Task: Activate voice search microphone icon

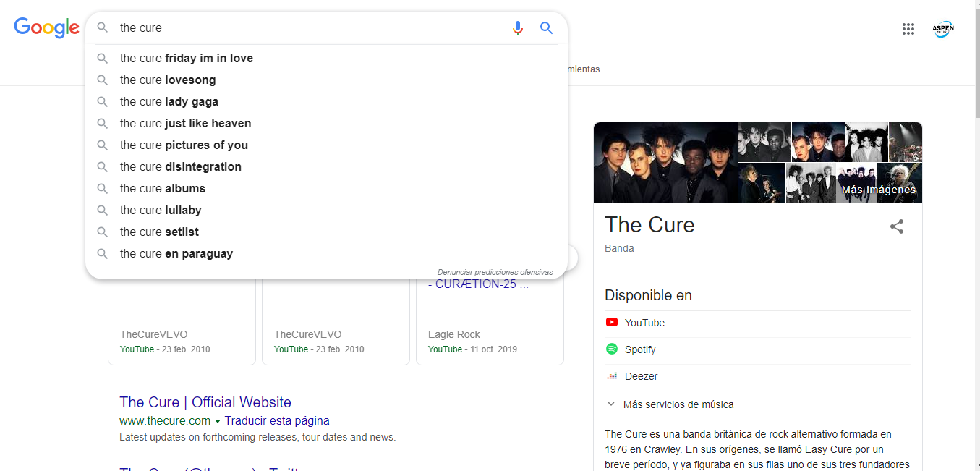Action: [x=517, y=27]
